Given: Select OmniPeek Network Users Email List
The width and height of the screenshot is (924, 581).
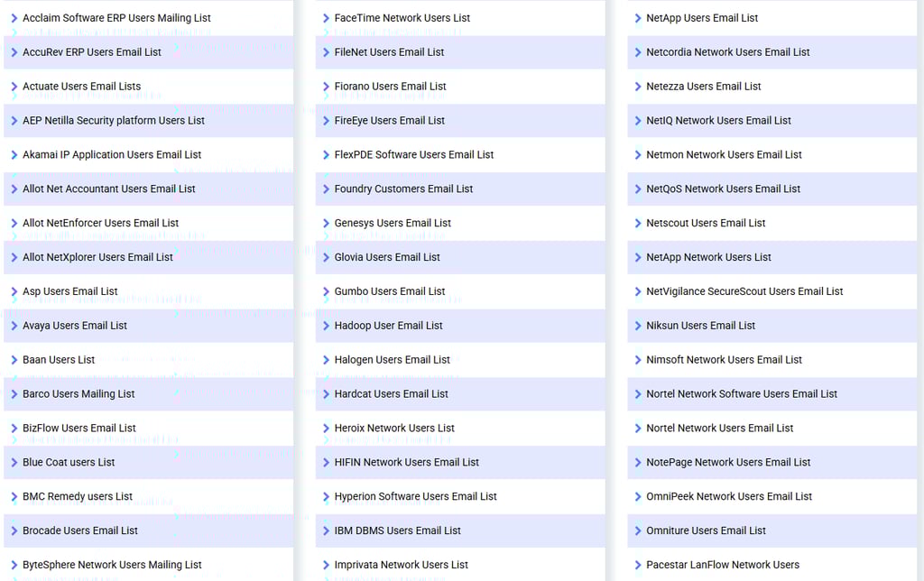Looking at the screenshot, I should tap(729, 497).
